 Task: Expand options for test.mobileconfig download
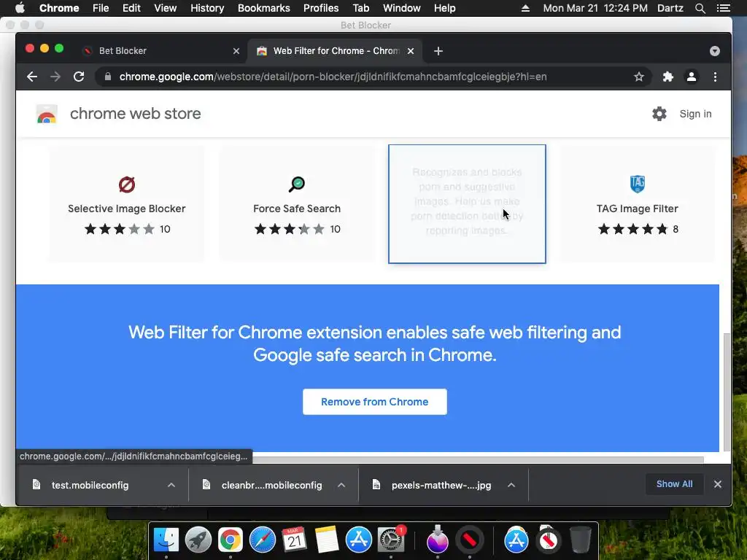pyautogui.click(x=171, y=485)
